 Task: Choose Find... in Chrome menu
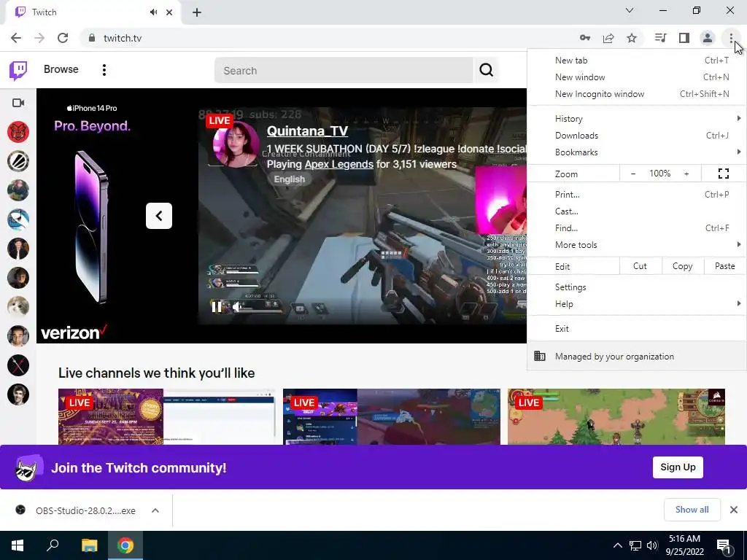tap(636, 227)
